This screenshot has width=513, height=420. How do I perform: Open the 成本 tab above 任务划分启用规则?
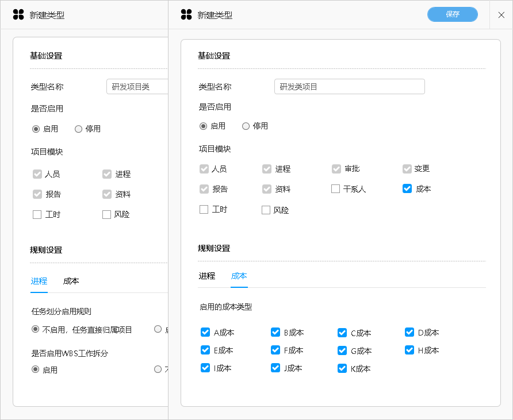point(71,282)
